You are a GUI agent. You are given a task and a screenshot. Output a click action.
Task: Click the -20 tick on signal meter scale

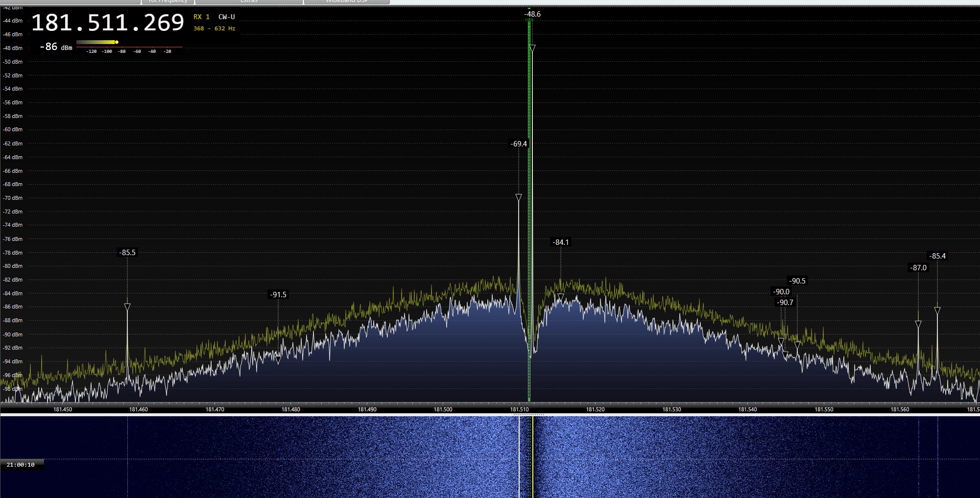(167, 51)
